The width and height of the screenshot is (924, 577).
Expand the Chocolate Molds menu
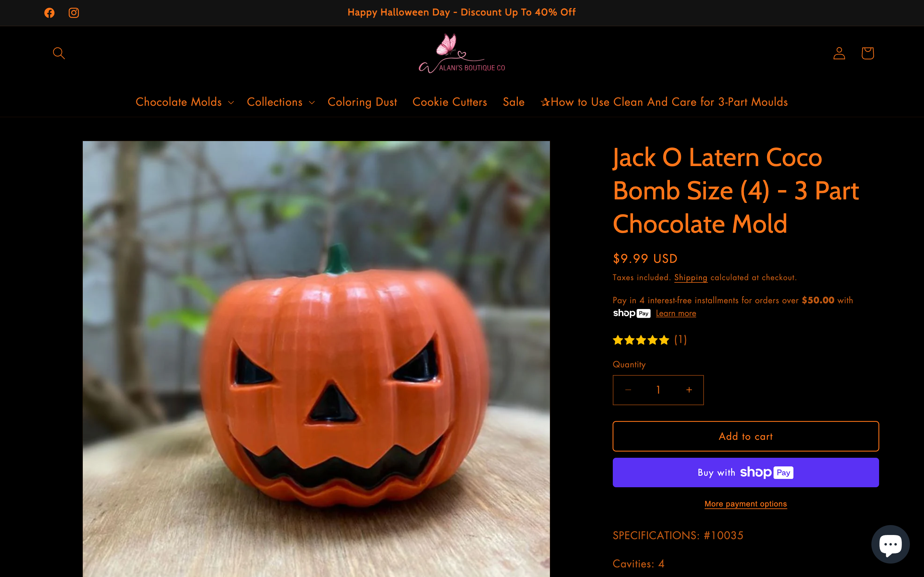(185, 102)
